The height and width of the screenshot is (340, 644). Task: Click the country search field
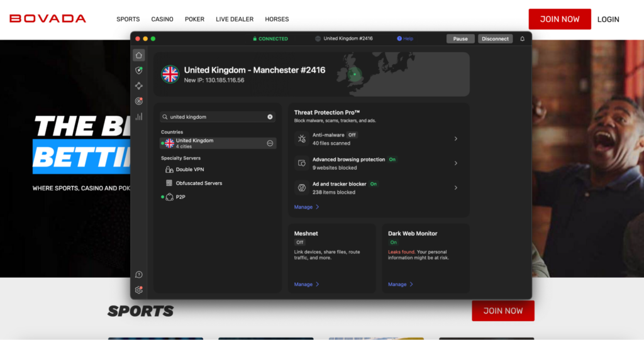(x=218, y=117)
